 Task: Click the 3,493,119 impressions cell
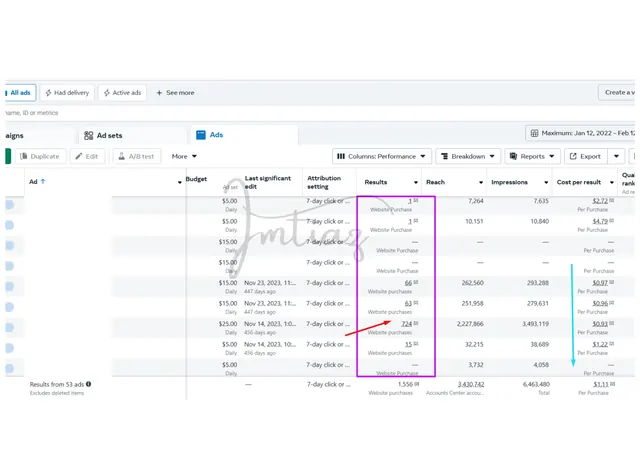[x=536, y=324]
